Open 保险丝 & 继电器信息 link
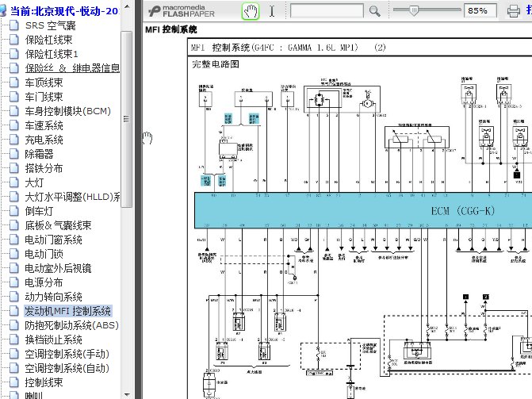Screen dimensions: 532x399 [72, 68]
